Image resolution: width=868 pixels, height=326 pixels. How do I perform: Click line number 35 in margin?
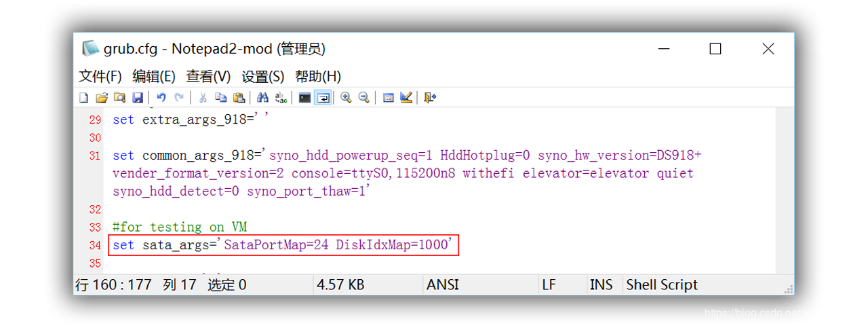click(x=94, y=263)
